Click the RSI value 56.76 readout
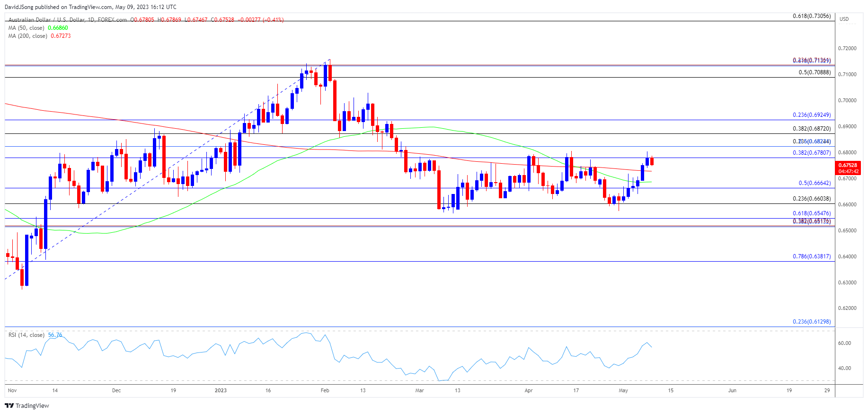Screen dimensions: 868x414 [55, 335]
